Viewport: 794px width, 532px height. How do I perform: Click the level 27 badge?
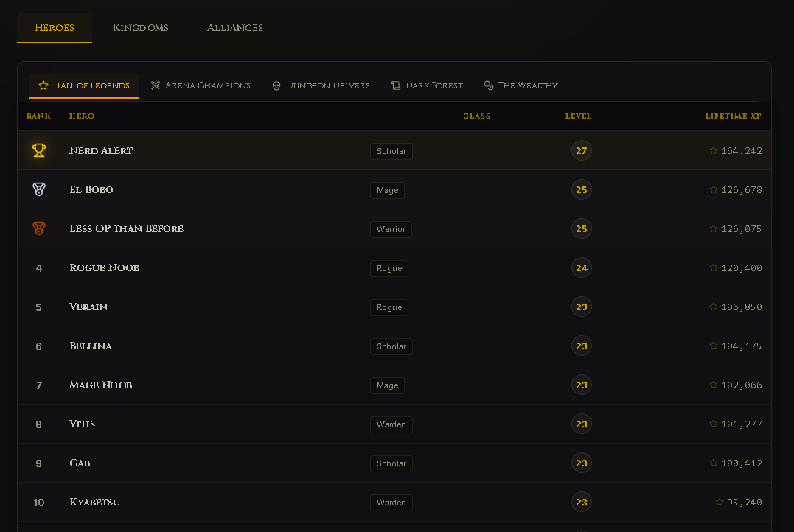[x=582, y=150]
